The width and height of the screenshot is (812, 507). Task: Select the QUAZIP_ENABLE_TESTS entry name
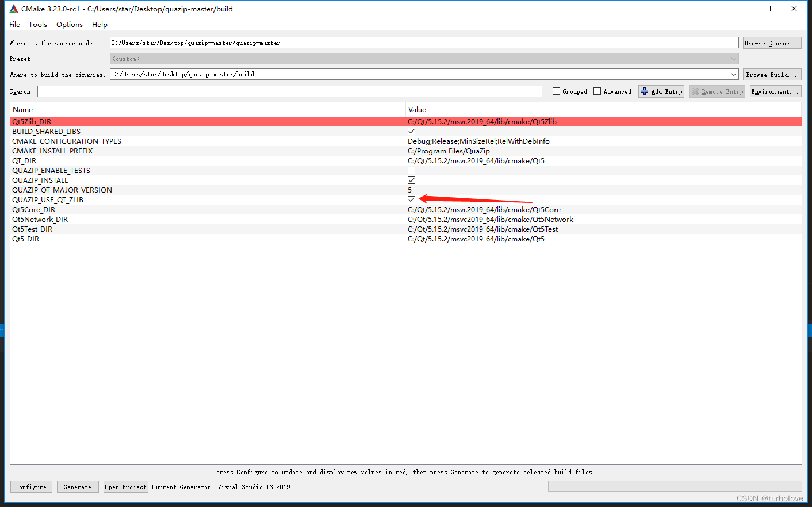tap(51, 171)
